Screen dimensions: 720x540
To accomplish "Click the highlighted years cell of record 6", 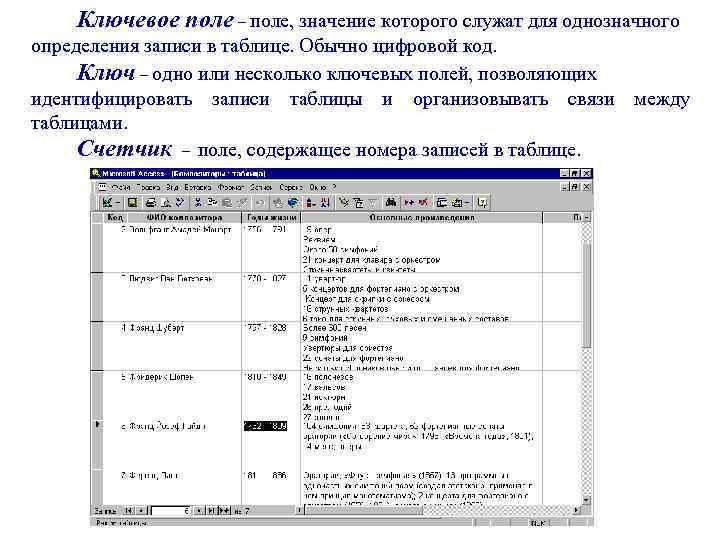I will [265, 426].
